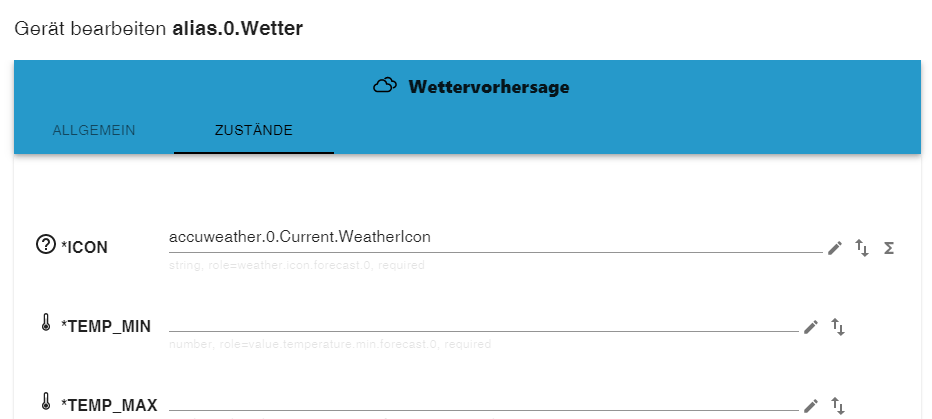Edit the *TEMP_MAX state with the pencil
The width and height of the screenshot is (932, 419).
(811, 405)
